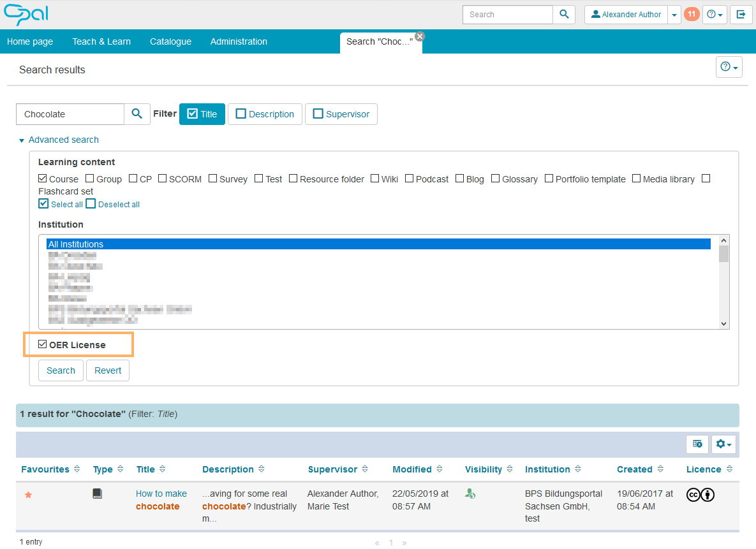Open the table settings gear dropdown
Image resolution: width=756 pixels, height=549 pixels.
tap(725, 444)
